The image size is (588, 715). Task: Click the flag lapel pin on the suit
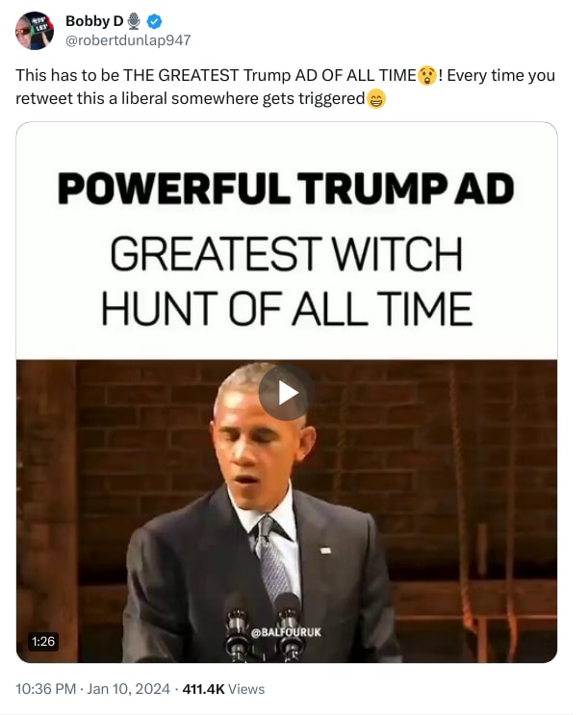pyautogui.click(x=325, y=550)
